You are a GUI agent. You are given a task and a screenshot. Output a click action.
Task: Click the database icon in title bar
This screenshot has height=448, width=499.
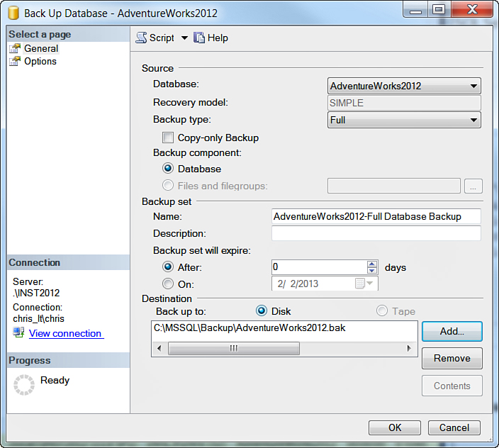click(12, 13)
